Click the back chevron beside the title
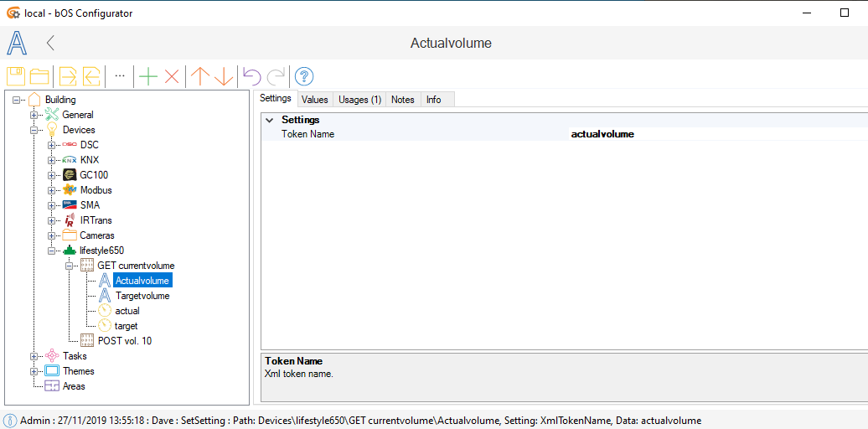868x429 pixels. tap(51, 43)
